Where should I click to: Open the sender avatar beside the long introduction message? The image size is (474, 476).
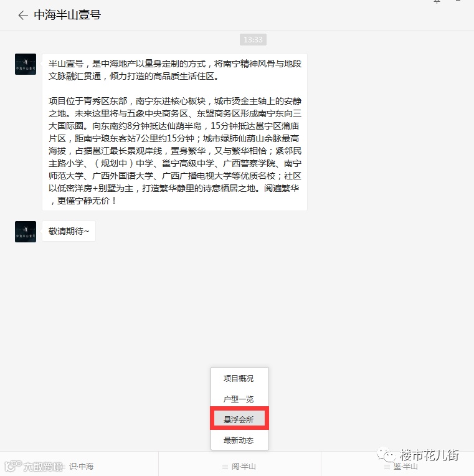click(x=26, y=64)
